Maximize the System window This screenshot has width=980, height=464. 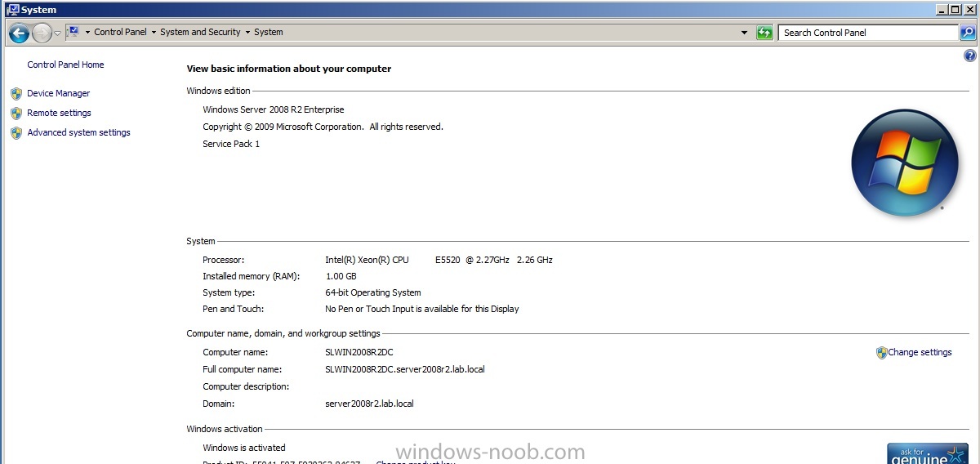coord(955,10)
